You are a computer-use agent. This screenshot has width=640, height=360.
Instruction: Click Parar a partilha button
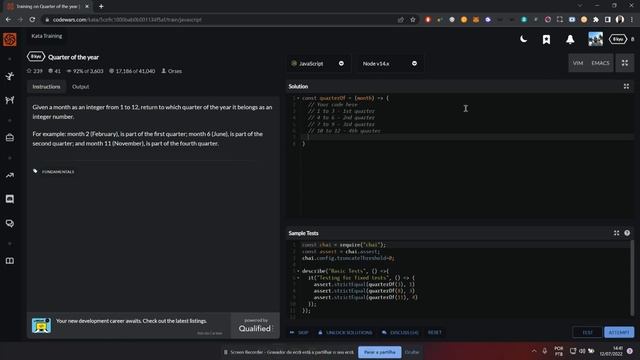pyautogui.click(x=380, y=352)
